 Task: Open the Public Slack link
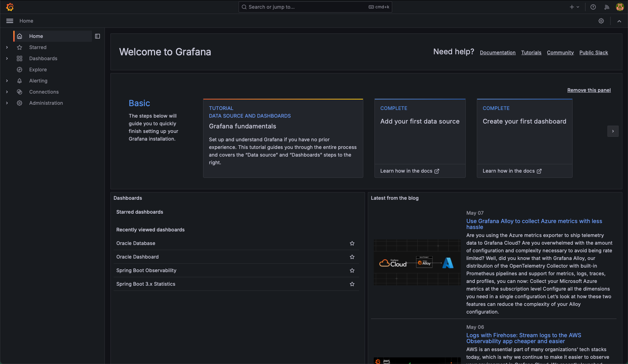594,53
